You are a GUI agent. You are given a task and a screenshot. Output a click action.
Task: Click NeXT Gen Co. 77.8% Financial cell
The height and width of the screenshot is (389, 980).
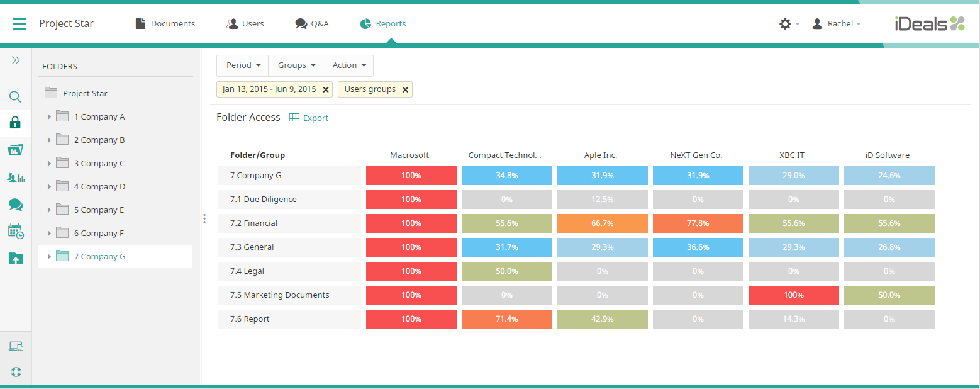point(698,223)
